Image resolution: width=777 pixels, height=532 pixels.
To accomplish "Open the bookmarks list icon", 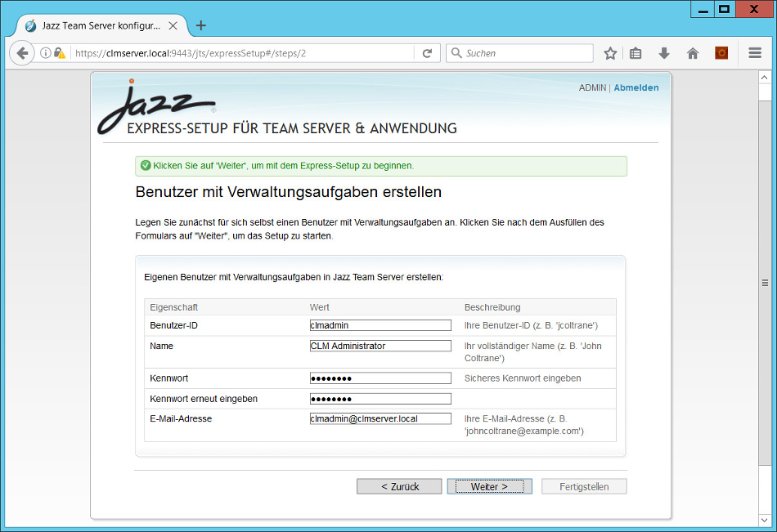I will (x=636, y=53).
